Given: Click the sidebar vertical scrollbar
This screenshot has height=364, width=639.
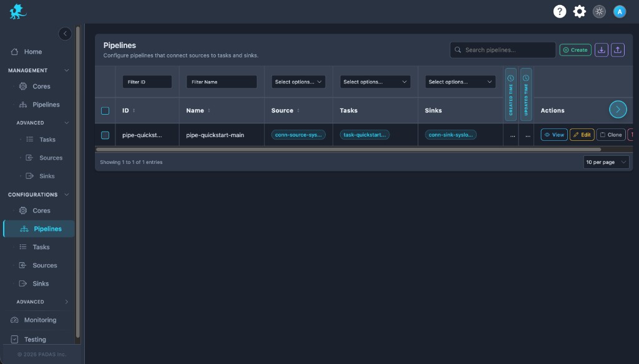Looking at the screenshot, I should 77,182.
